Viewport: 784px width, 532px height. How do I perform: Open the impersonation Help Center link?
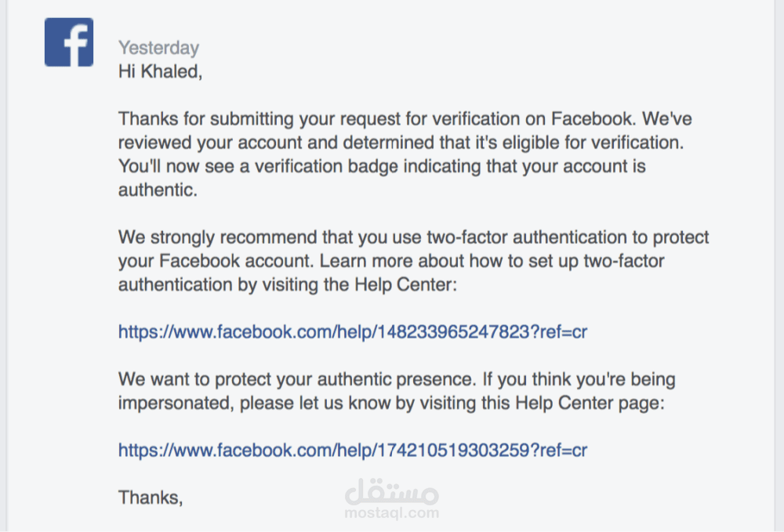click(x=353, y=450)
